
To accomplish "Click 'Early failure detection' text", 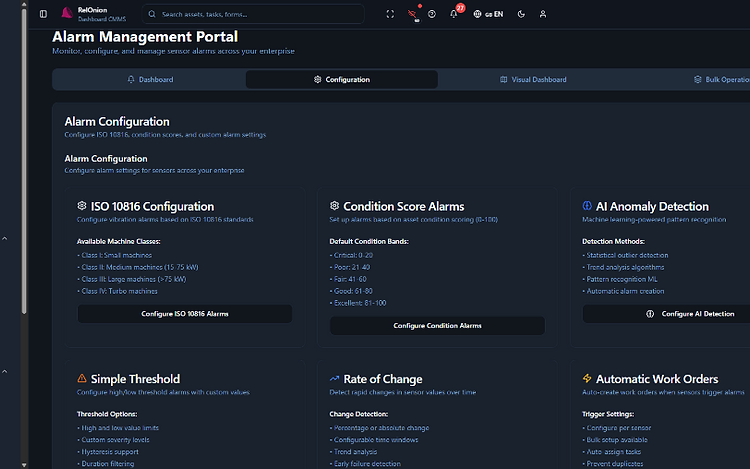I will (367, 464).
